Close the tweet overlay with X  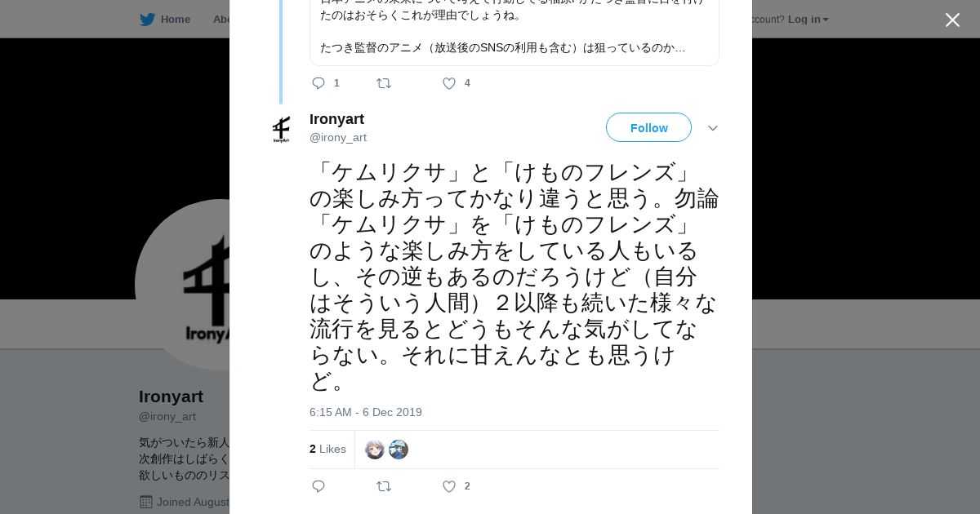coord(952,20)
